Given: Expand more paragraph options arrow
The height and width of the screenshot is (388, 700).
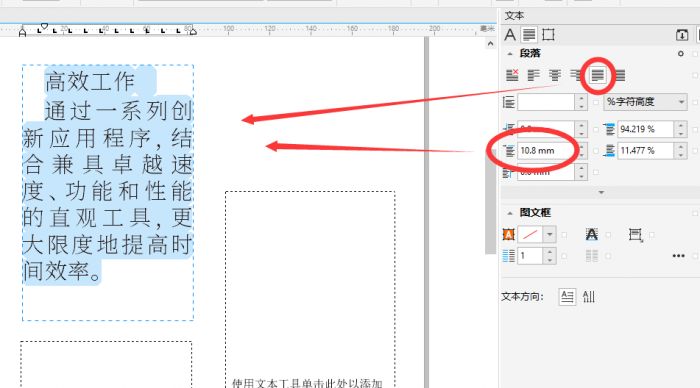Looking at the screenshot, I should (x=601, y=192).
